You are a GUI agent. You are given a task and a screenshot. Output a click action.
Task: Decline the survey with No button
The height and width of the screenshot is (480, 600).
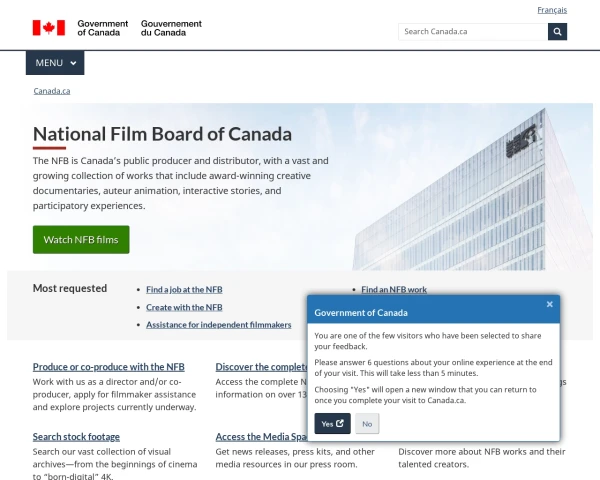click(367, 423)
